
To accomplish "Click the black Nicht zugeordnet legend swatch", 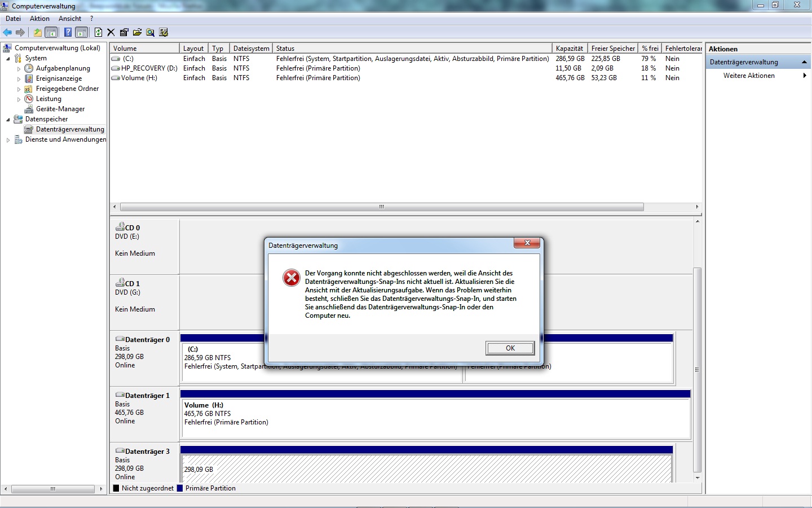I will pyautogui.click(x=116, y=488).
